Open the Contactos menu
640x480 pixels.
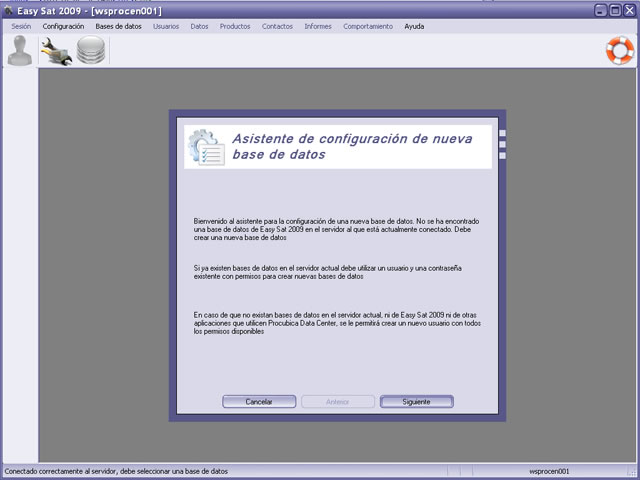(x=277, y=26)
